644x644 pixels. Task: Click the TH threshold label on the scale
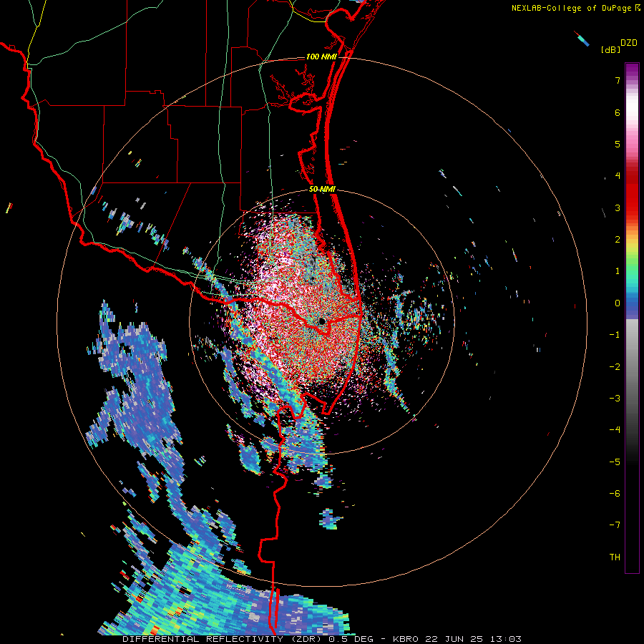pos(615,557)
